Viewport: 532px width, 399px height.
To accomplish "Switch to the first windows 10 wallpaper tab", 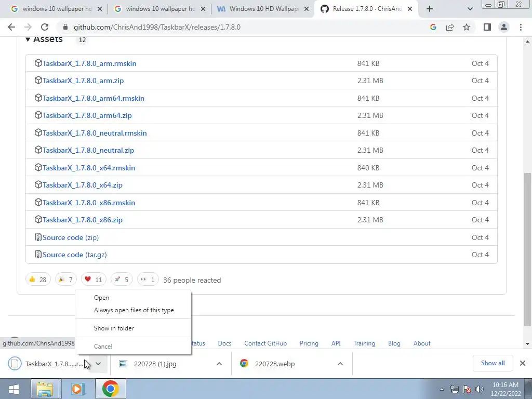I will tap(56, 9).
